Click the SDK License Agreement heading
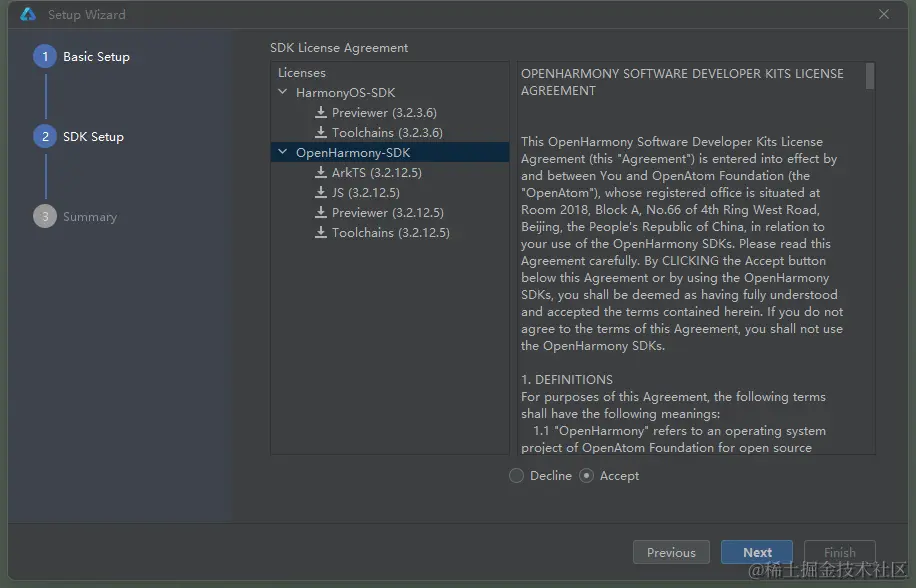The height and width of the screenshot is (588, 916). [339, 48]
